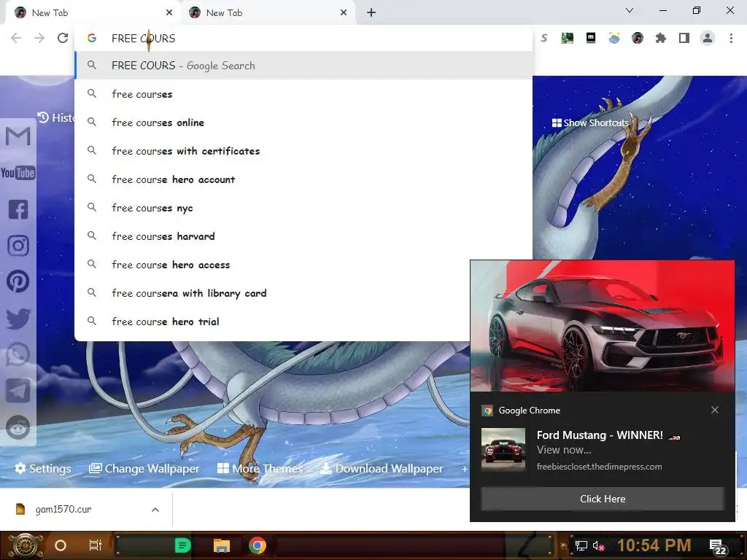
Task: Choose 'free courses nyc' suggestion
Action: click(303, 208)
